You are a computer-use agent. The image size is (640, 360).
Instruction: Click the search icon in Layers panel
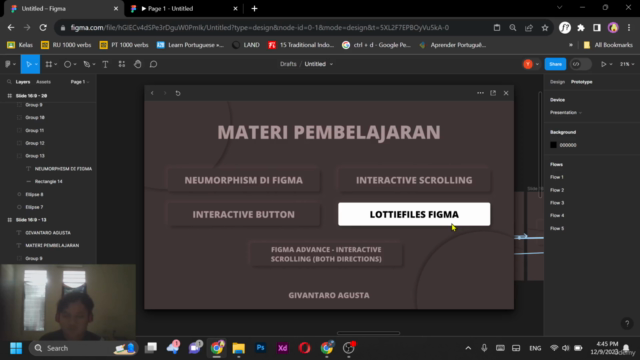[9, 82]
